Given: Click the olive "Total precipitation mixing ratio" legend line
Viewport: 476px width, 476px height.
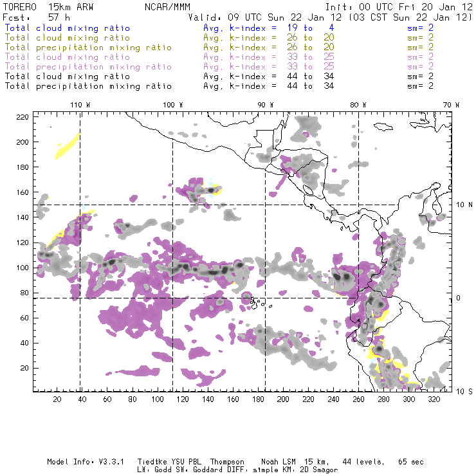Looking at the screenshot, I should pyautogui.click(x=88, y=48).
